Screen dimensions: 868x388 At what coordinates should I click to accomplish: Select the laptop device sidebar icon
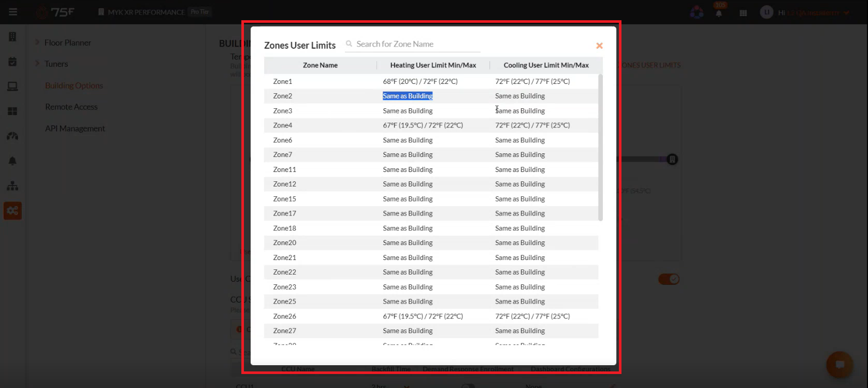[12, 87]
